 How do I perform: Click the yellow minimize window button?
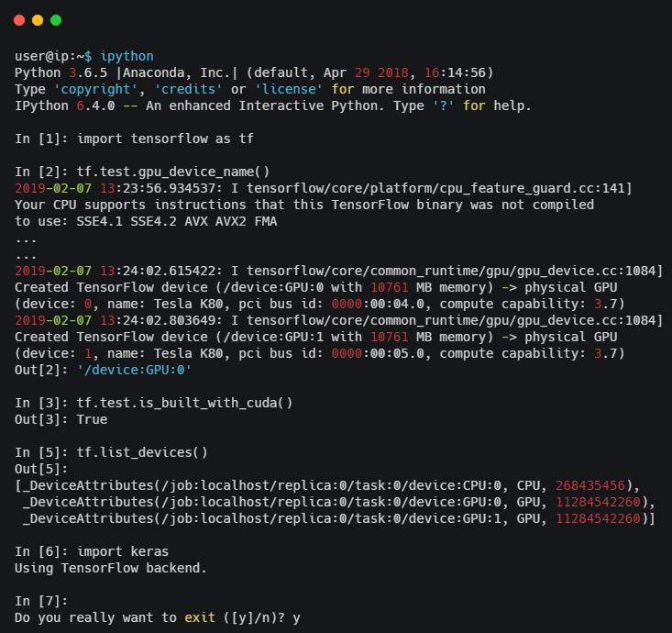38,19
